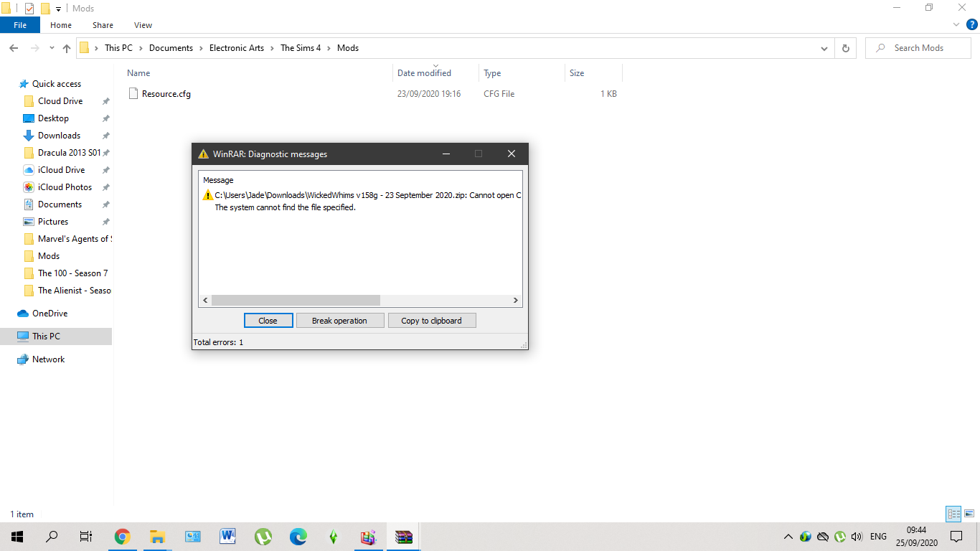Refresh the Mods folder view
This screenshot has width=980, height=551.
[x=845, y=48]
